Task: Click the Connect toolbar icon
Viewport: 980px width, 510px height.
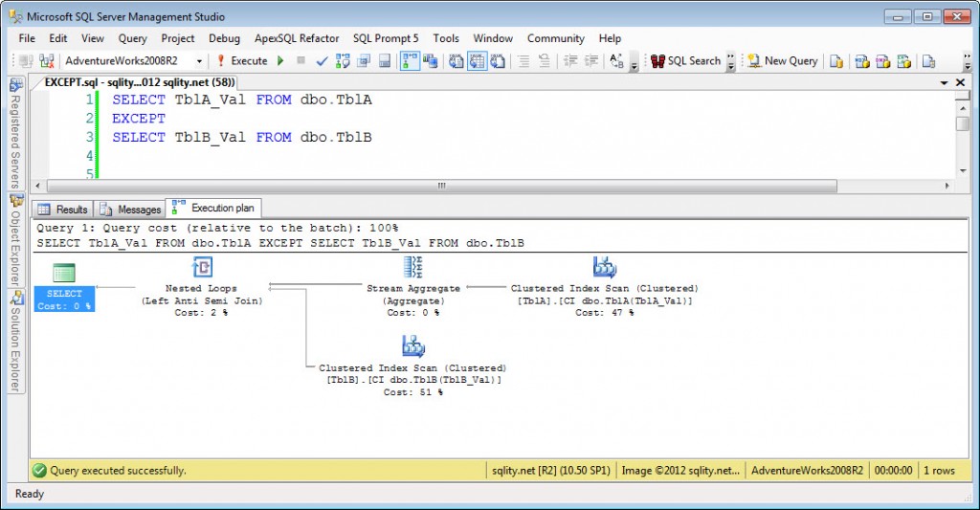Action: 26,60
